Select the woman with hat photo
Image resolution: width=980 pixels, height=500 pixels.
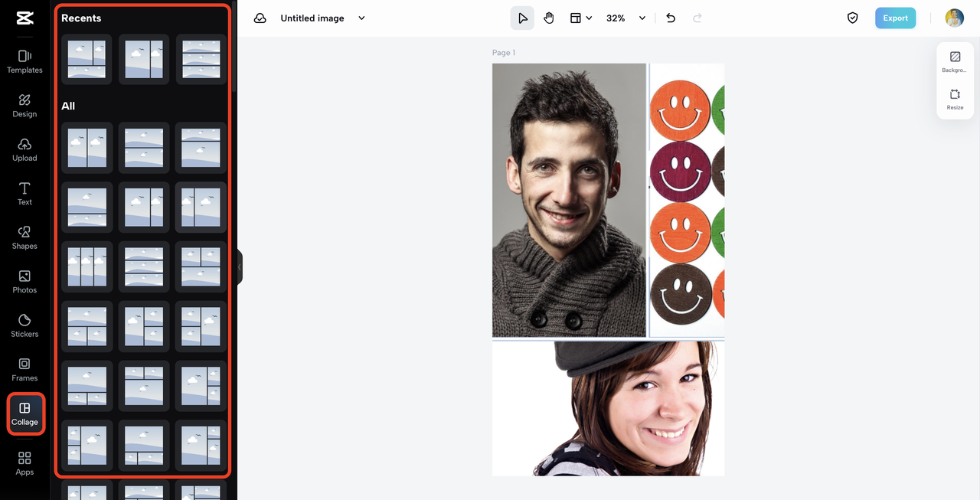coord(608,408)
